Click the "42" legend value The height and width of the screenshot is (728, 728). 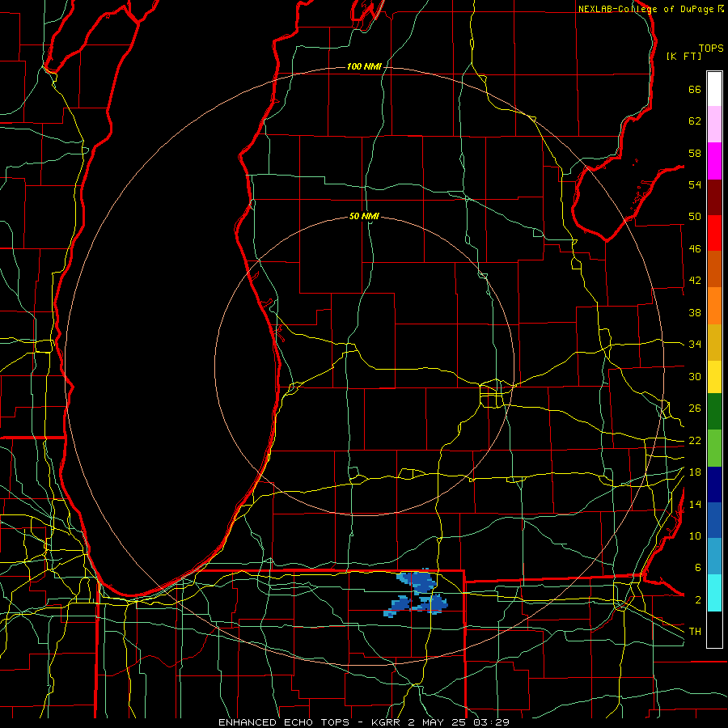click(695, 281)
